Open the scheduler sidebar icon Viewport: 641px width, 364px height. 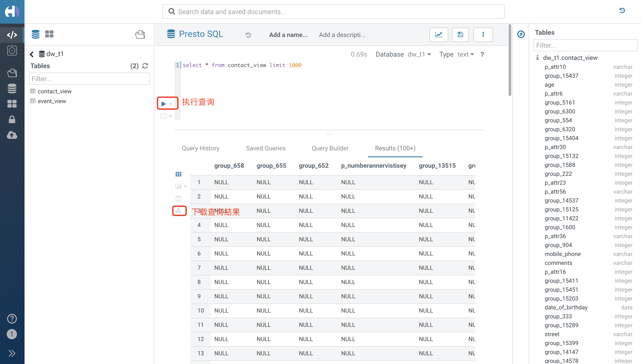point(12,51)
